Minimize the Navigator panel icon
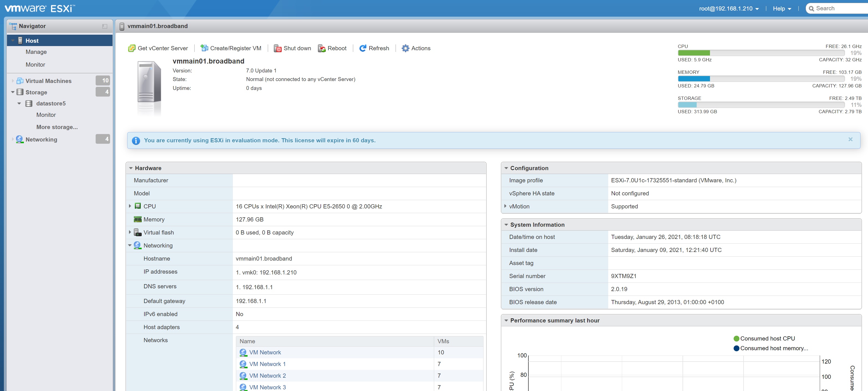 tap(105, 26)
